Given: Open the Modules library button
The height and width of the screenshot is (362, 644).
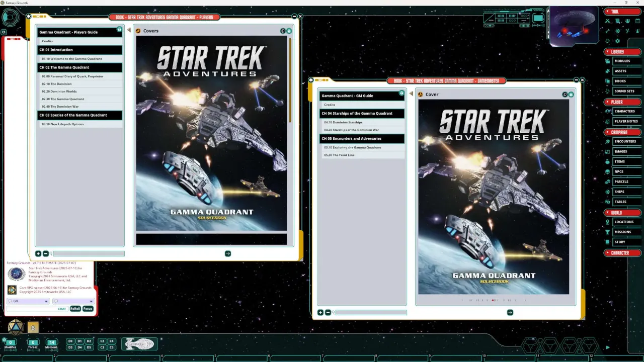Looking at the screenshot, I should pyautogui.click(x=626, y=61).
